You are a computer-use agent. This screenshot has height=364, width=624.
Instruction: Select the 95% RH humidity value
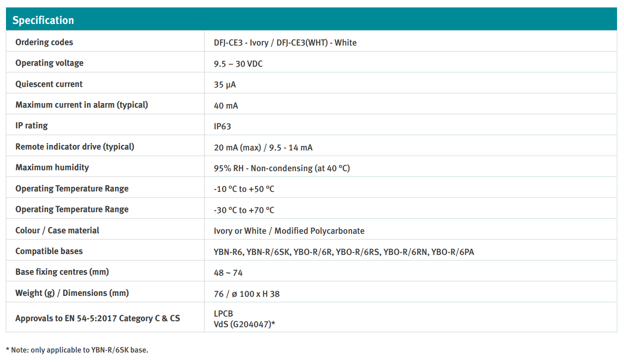pyautogui.click(x=282, y=168)
